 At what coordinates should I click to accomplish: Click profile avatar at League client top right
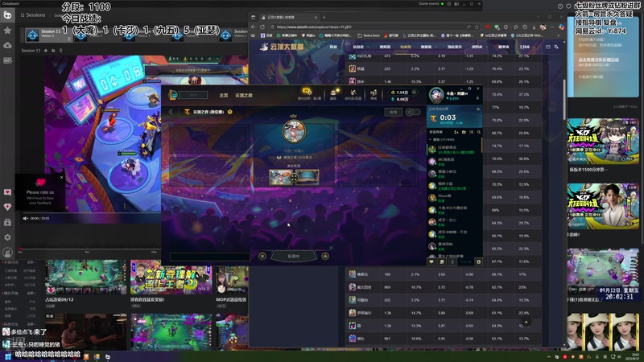click(436, 95)
